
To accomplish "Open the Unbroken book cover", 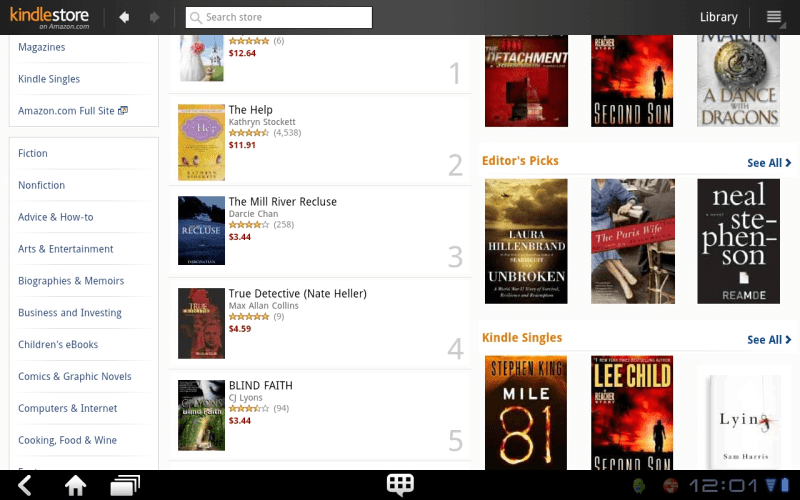I will point(526,241).
